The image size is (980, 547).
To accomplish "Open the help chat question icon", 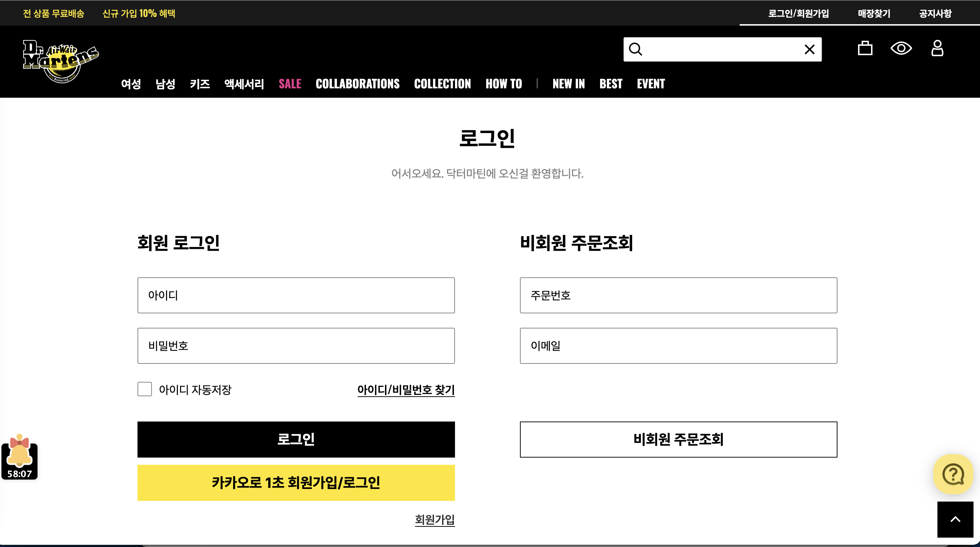I will [x=953, y=474].
